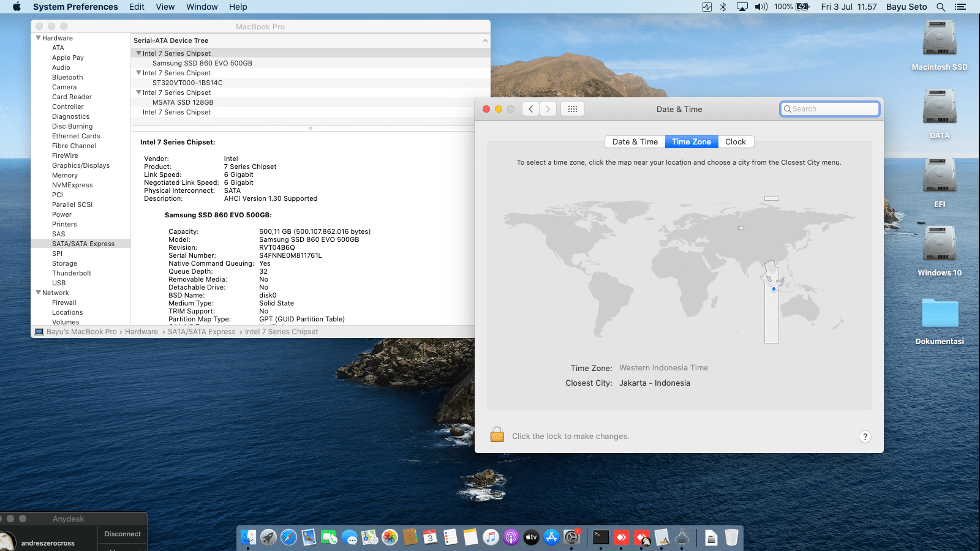Click the Search field in Date & Time

pos(830,109)
